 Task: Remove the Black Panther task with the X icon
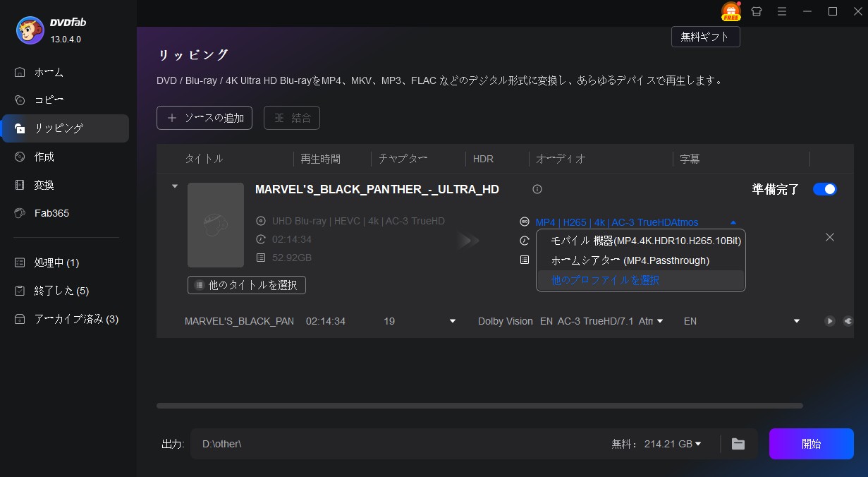[830, 237]
